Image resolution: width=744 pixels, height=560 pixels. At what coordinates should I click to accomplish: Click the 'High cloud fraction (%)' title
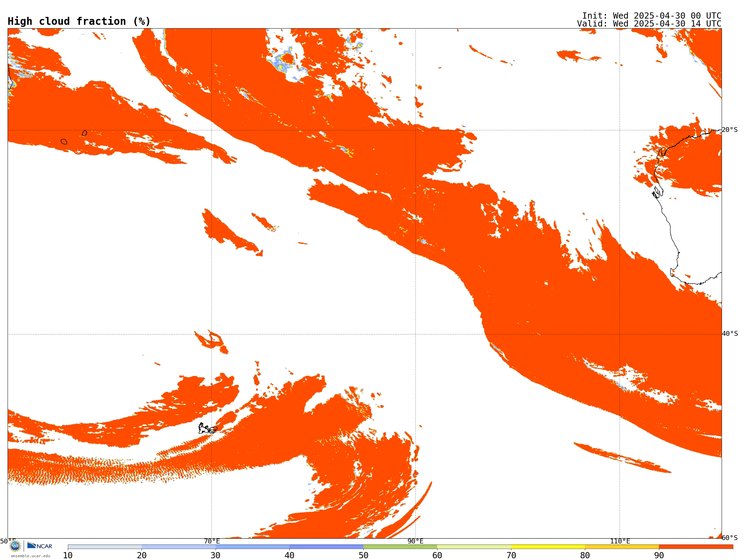pyautogui.click(x=79, y=21)
